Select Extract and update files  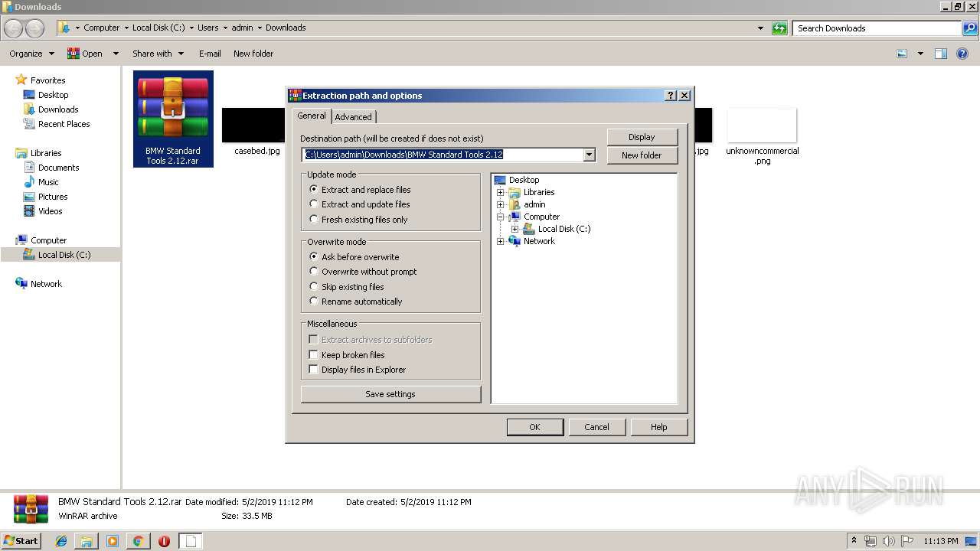360,204
